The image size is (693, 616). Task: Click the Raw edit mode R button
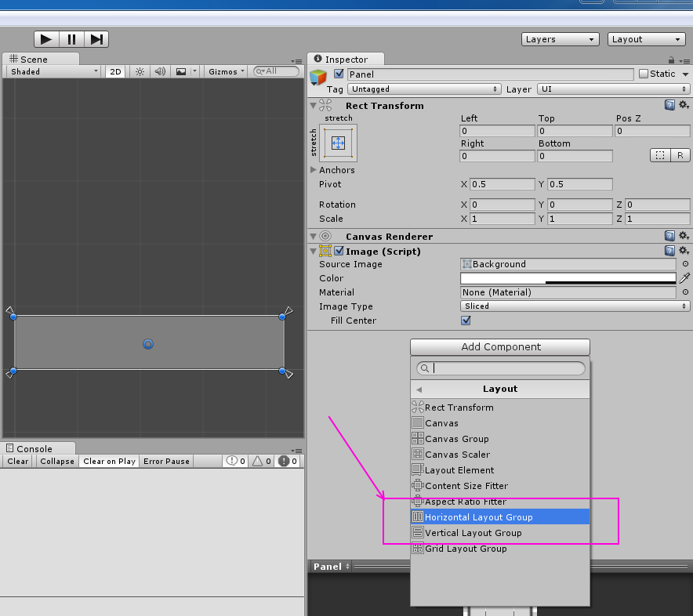680,155
